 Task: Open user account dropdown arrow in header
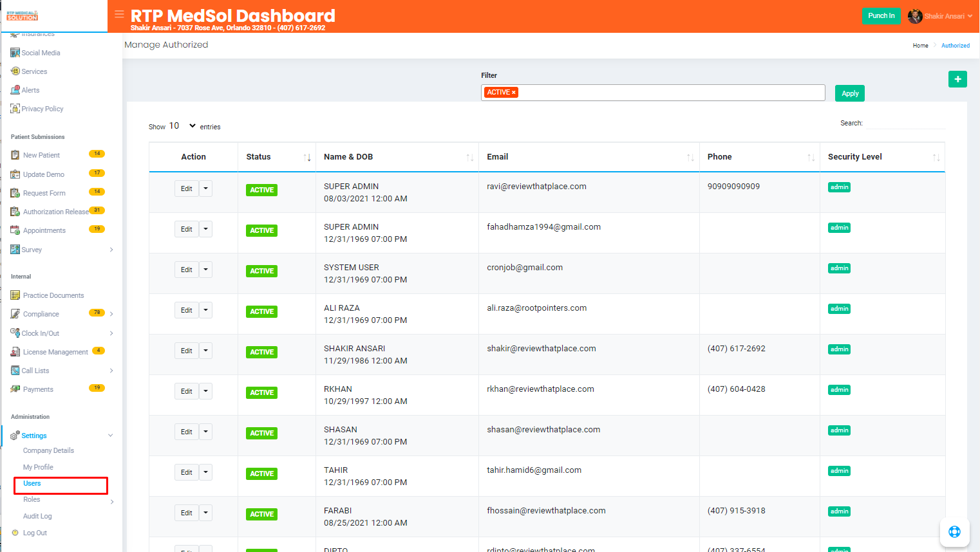[970, 16]
